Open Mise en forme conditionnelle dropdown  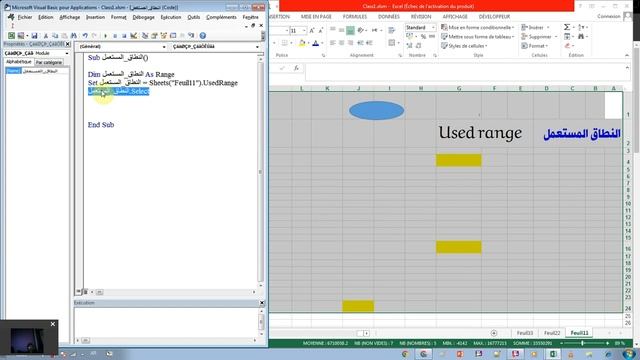478,27
